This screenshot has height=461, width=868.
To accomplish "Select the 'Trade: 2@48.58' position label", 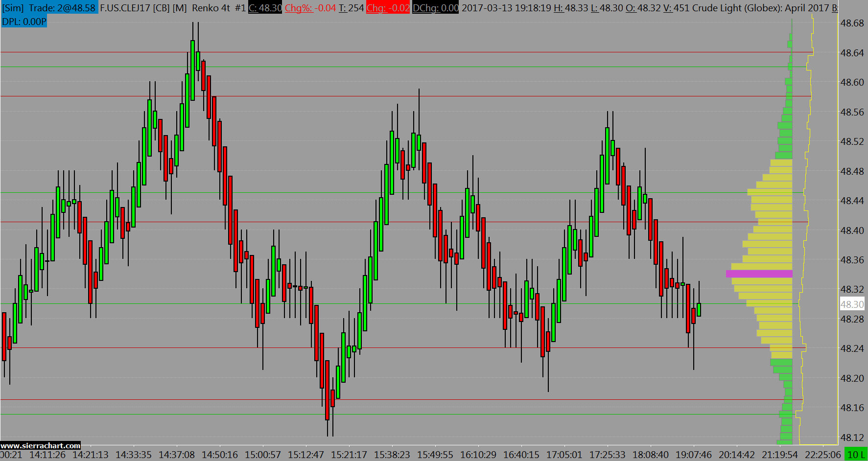I will click(x=62, y=8).
